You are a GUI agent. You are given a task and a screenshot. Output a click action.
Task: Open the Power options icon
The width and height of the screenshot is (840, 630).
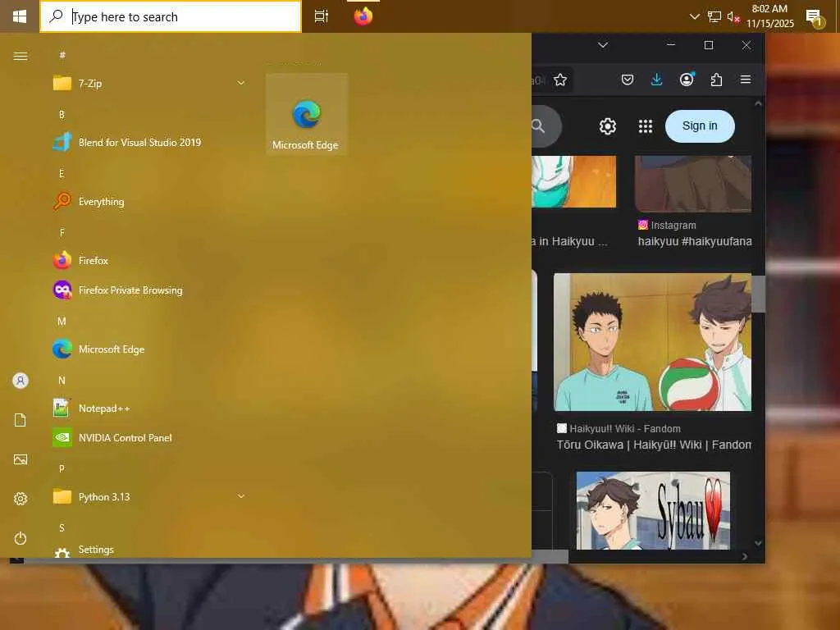point(21,538)
